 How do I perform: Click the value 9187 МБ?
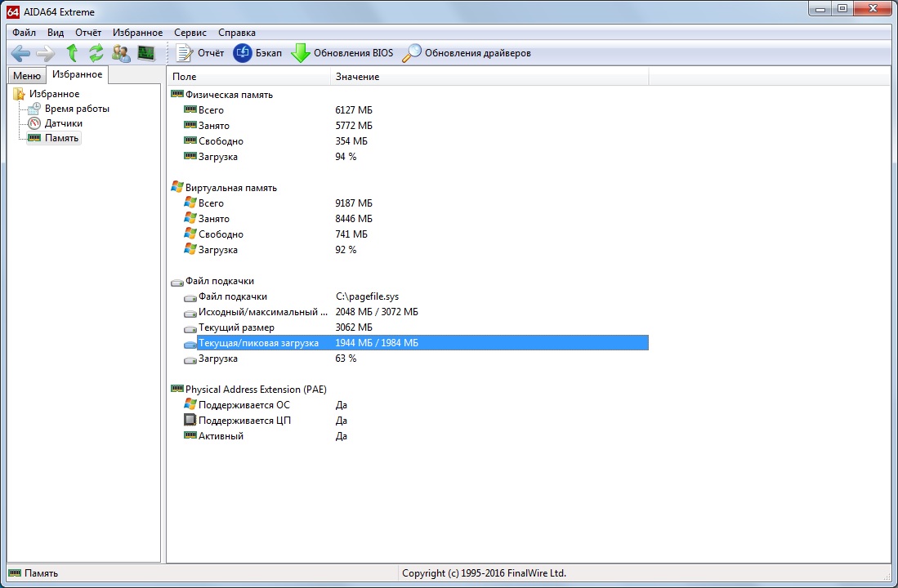point(353,203)
